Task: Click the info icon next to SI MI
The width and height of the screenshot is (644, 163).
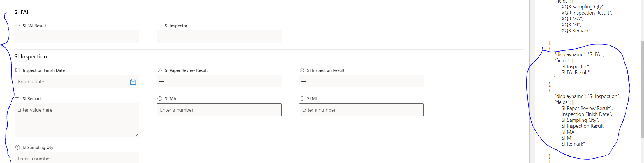Action: [302, 98]
